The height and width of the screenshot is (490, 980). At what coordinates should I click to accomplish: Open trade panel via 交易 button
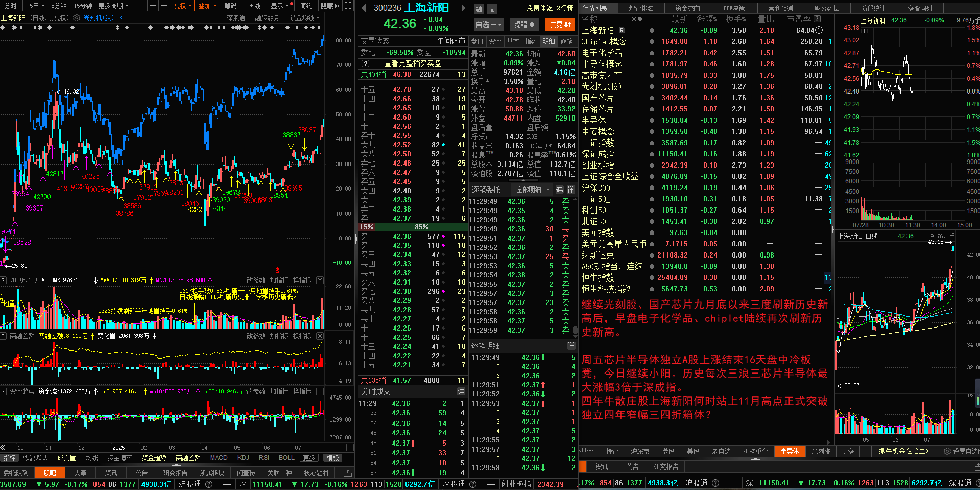click(561, 24)
